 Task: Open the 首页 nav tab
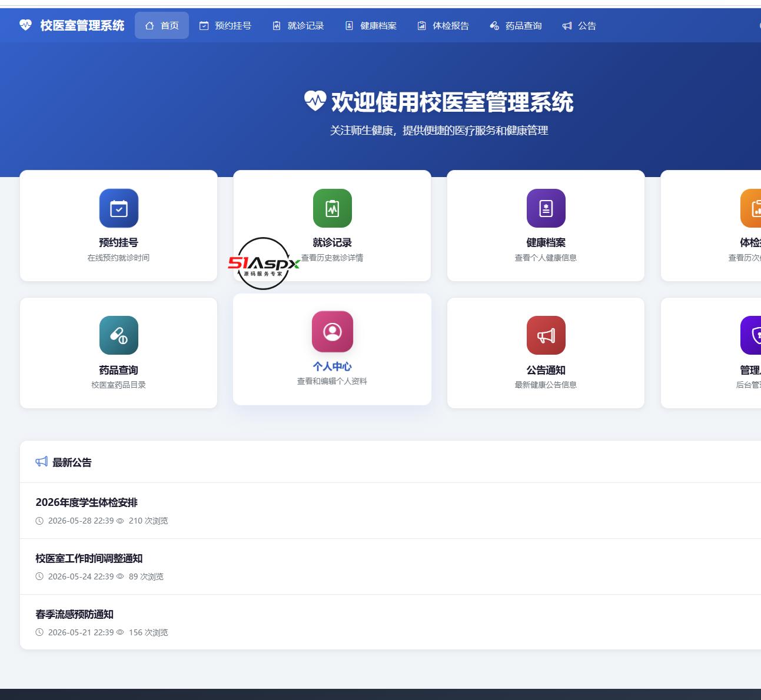click(162, 25)
